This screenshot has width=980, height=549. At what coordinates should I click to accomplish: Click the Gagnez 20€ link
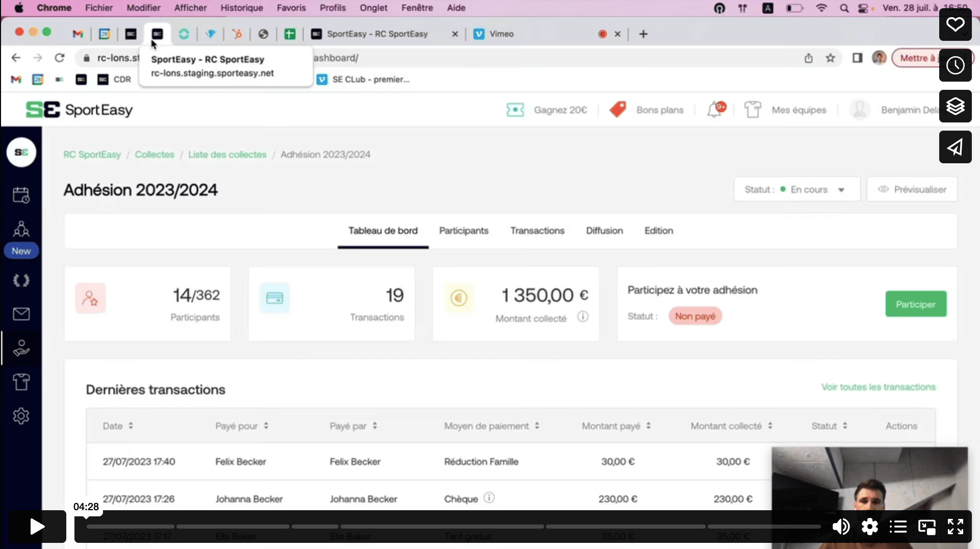pos(547,110)
